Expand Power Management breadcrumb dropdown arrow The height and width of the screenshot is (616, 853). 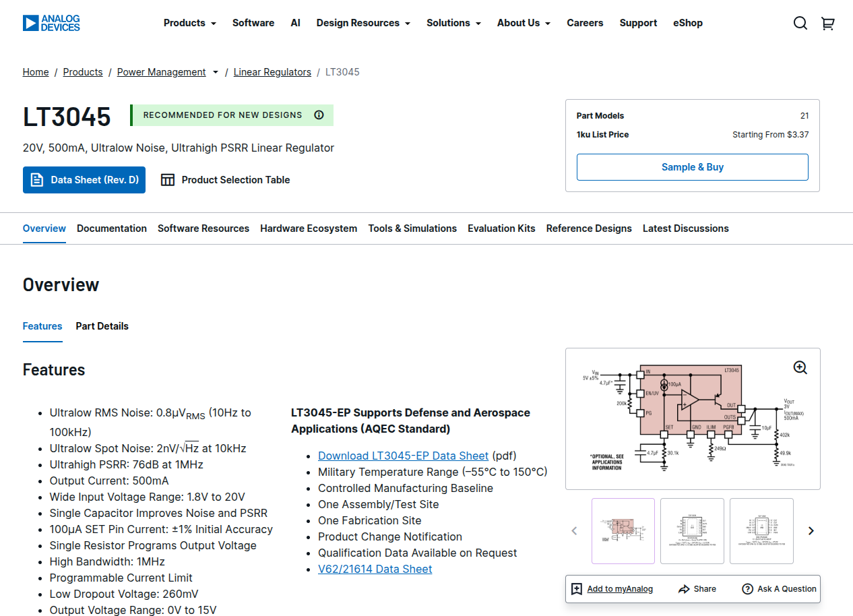point(216,73)
